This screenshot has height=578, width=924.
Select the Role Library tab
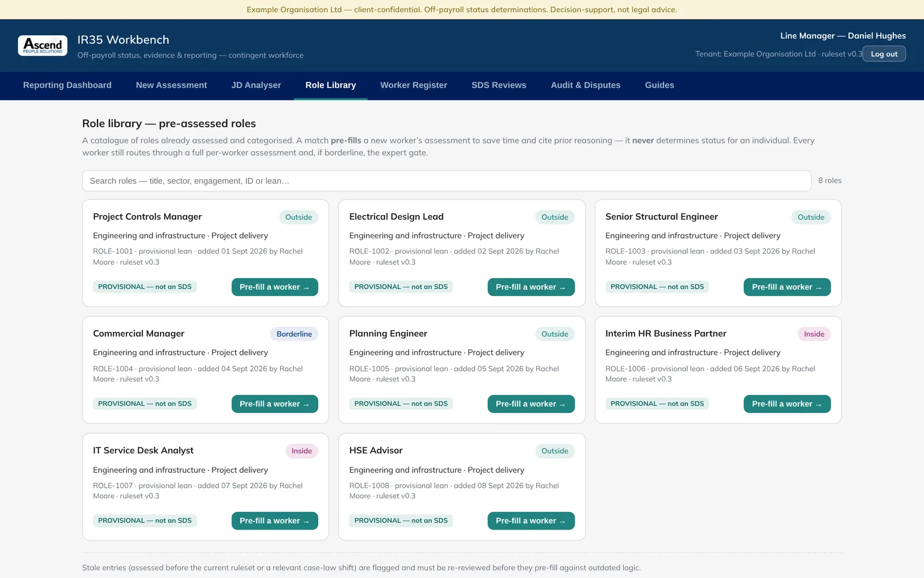330,85
